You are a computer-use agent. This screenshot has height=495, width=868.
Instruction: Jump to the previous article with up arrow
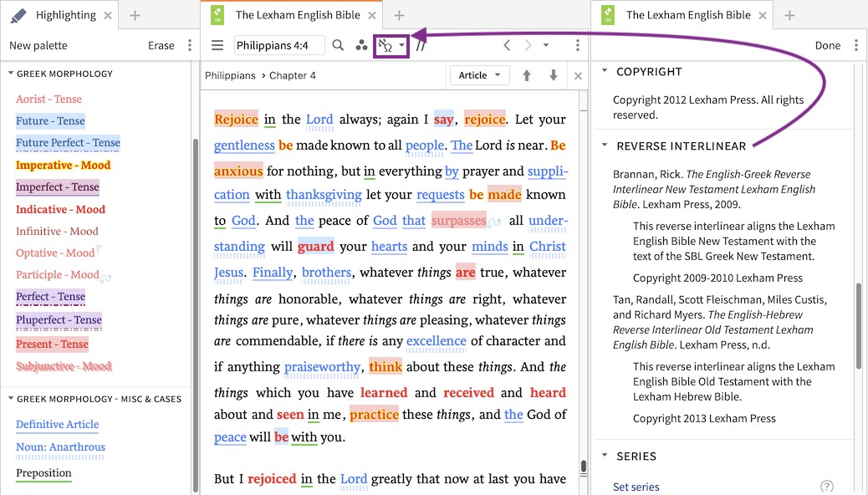[x=527, y=75]
